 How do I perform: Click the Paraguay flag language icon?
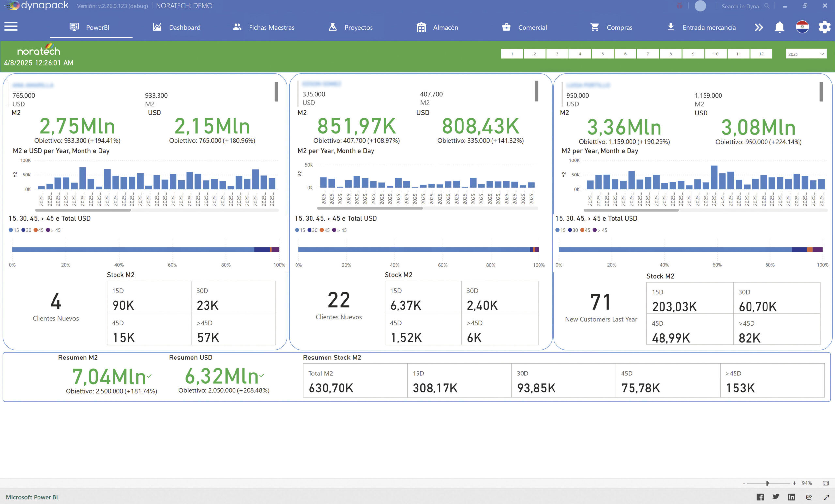802,27
